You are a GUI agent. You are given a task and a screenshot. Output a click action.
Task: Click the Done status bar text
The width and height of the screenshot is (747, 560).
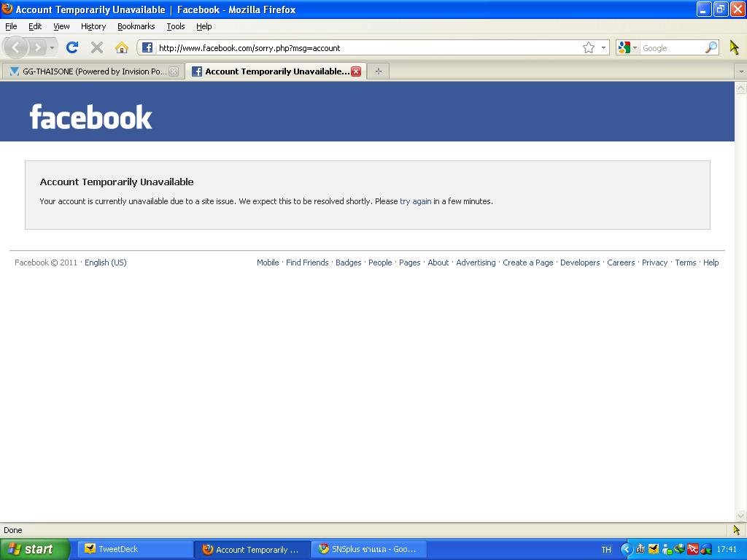[x=13, y=530]
